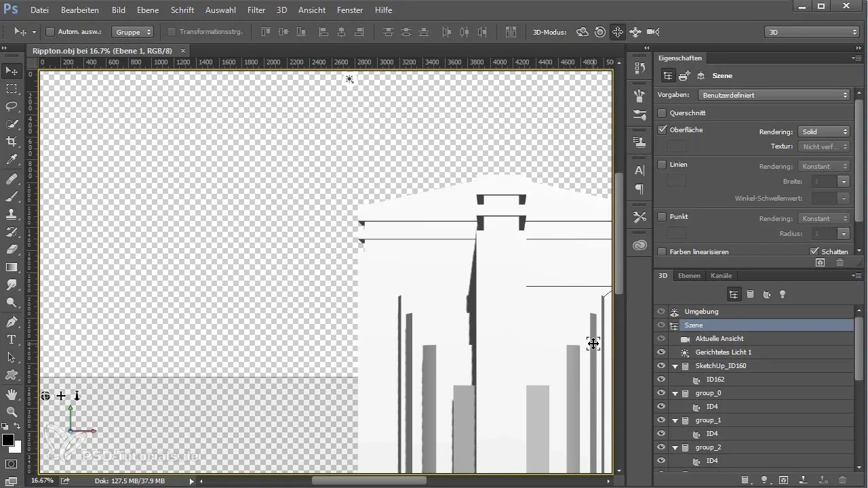Image resolution: width=868 pixels, height=488 pixels.
Task: Select the Eraser tool
Action: pyautogui.click(x=12, y=249)
